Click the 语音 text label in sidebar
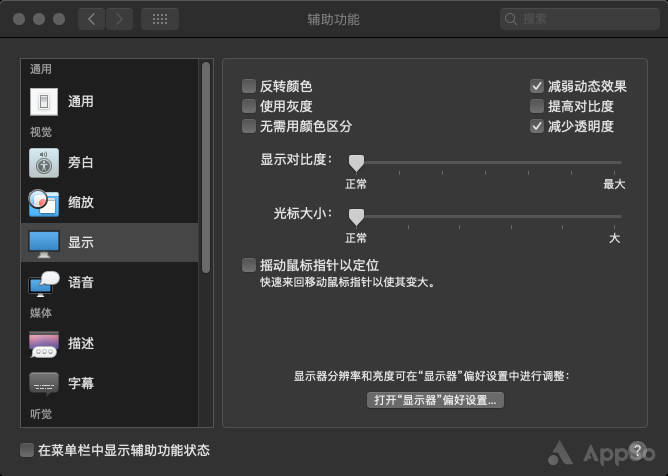Image resolution: width=668 pixels, height=476 pixels. (81, 282)
